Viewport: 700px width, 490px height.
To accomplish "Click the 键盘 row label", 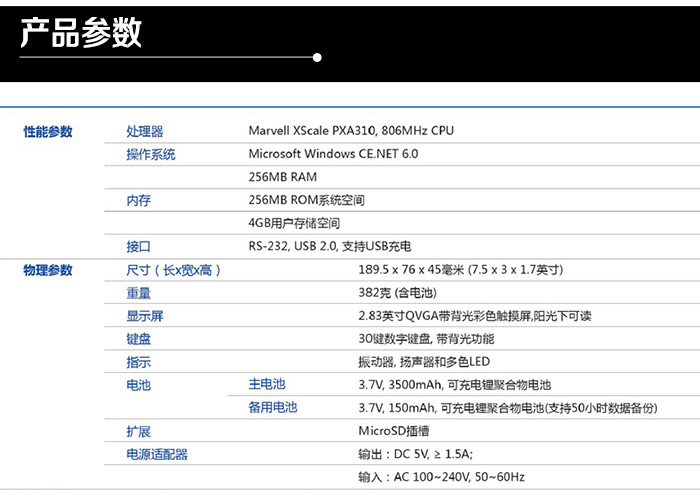I will (138, 339).
